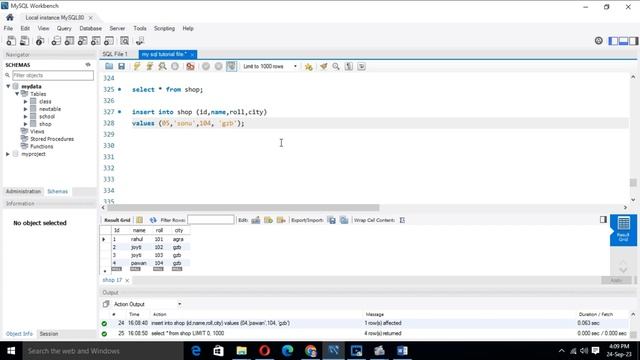Screen dimensions: 640x360
Task: Expand the newtable table node
Action: pyautogui.click(x=25, y=109)
